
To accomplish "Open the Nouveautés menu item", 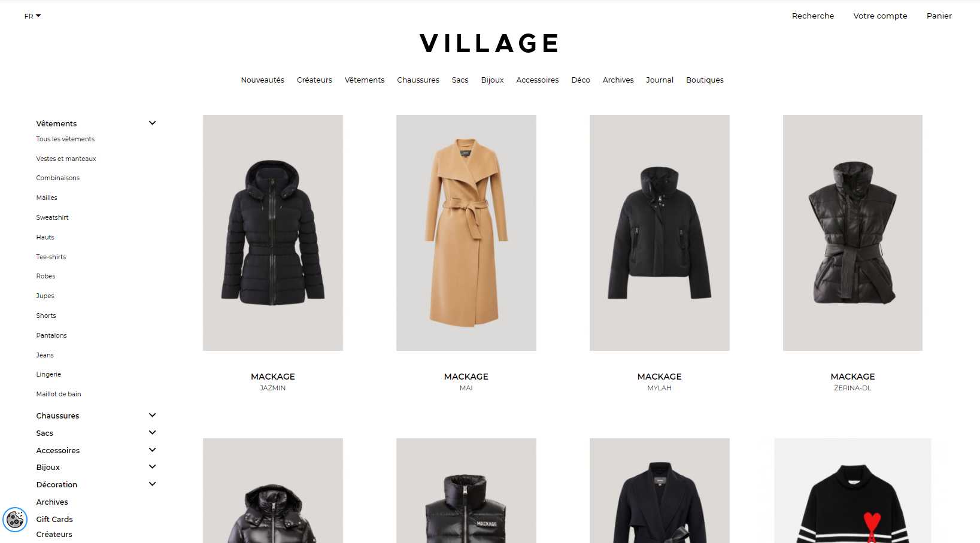I will [x=262, y=80].
